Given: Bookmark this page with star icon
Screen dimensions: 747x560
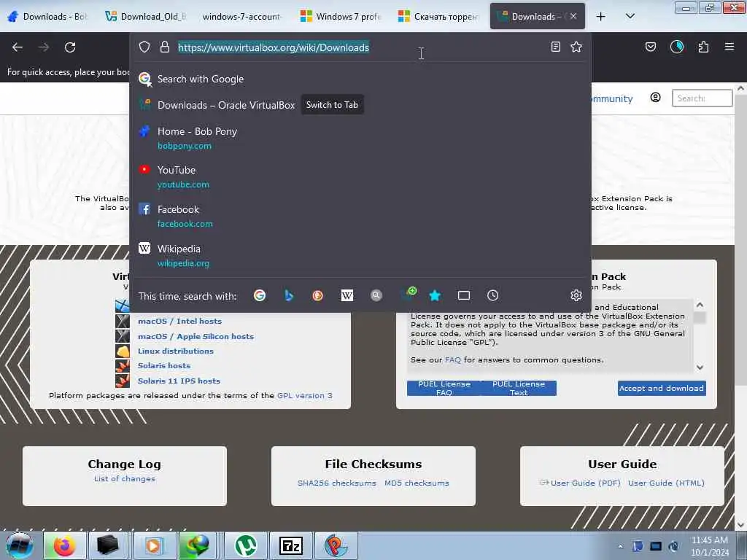Looking at the screenshot, I should point(576,47).
